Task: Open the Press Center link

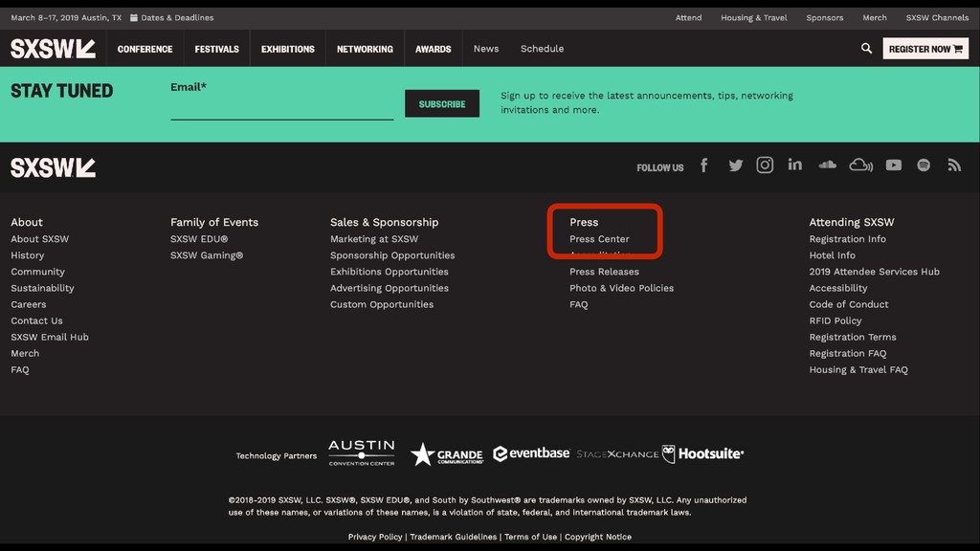Action: click(599, 238)
